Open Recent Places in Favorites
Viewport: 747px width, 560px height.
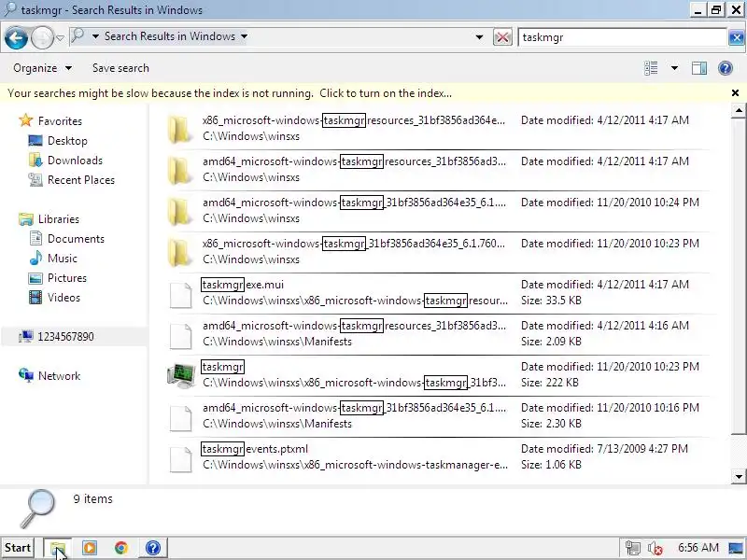[x=81, y=179]
